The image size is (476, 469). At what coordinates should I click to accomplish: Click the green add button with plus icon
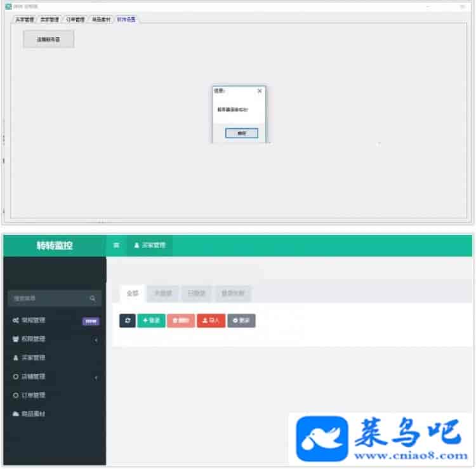tap(151, 320)
